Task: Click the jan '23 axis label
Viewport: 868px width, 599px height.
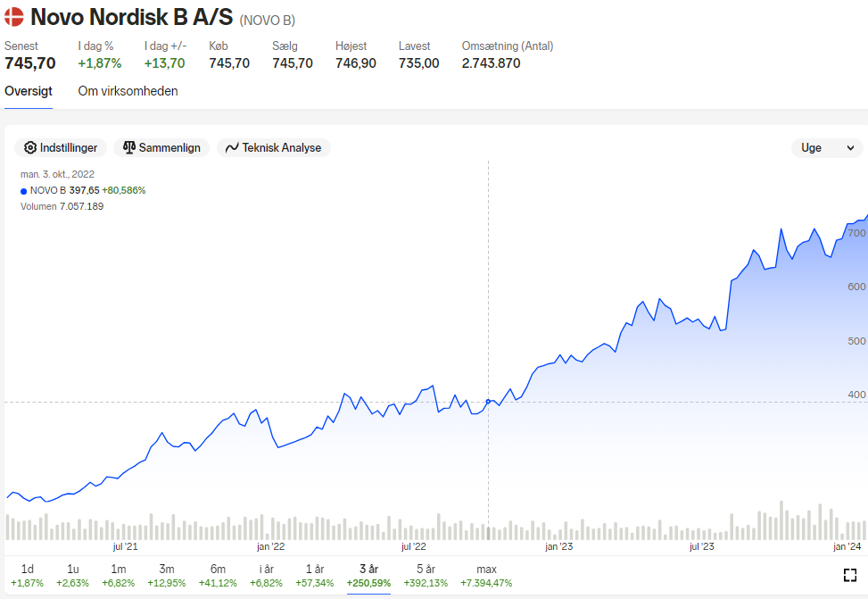Action: 558,546
